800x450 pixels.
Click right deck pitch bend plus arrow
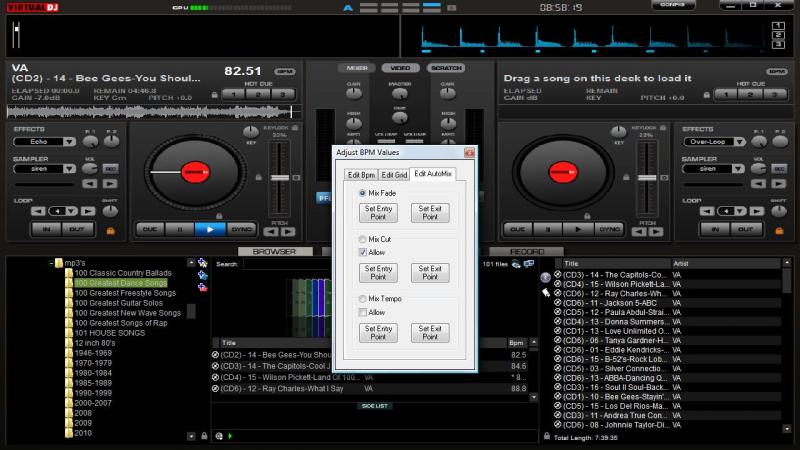click(656, 232)
